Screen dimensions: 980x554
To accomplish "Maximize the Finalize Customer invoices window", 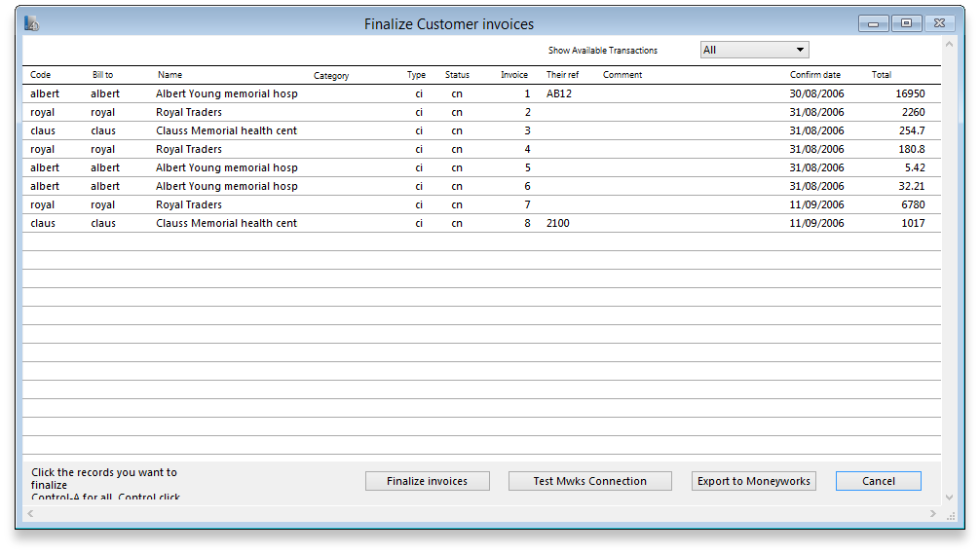I will [x=906, y=23].
